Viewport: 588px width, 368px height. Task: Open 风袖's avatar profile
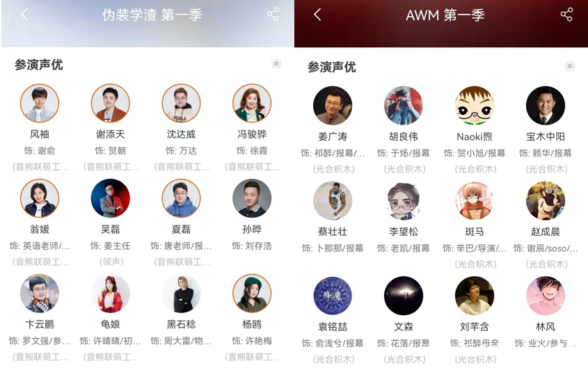point(40,103)
